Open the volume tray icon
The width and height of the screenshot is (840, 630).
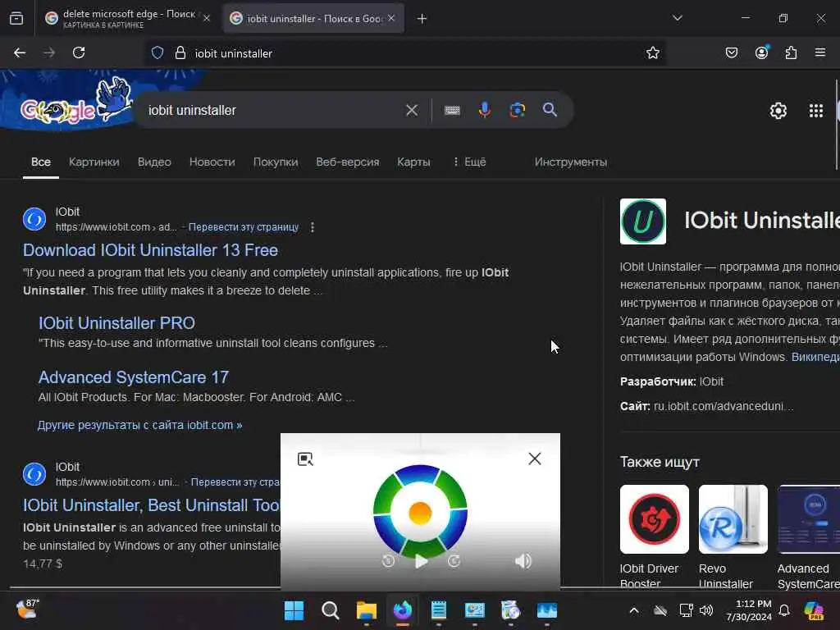[x=706, y=610]
